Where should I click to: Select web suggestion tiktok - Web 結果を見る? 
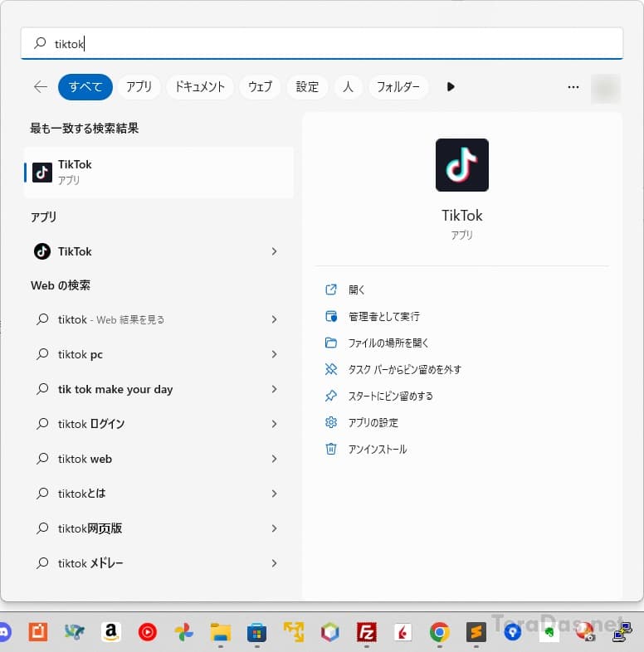point(111,319)
